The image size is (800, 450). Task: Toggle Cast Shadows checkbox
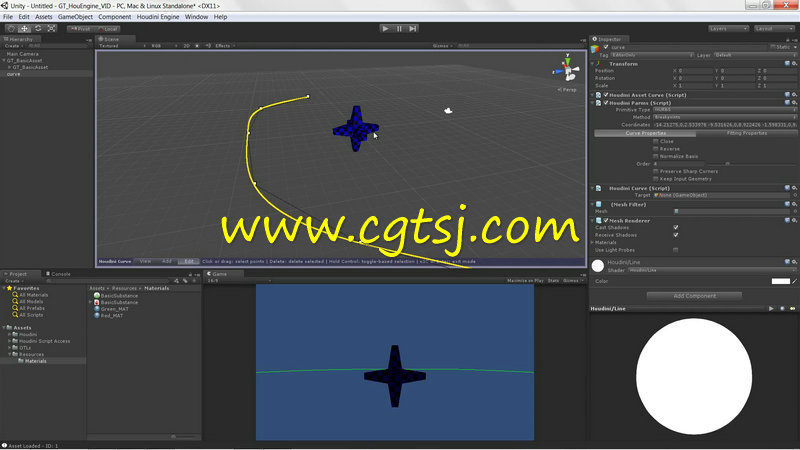(x=676, y=228)
